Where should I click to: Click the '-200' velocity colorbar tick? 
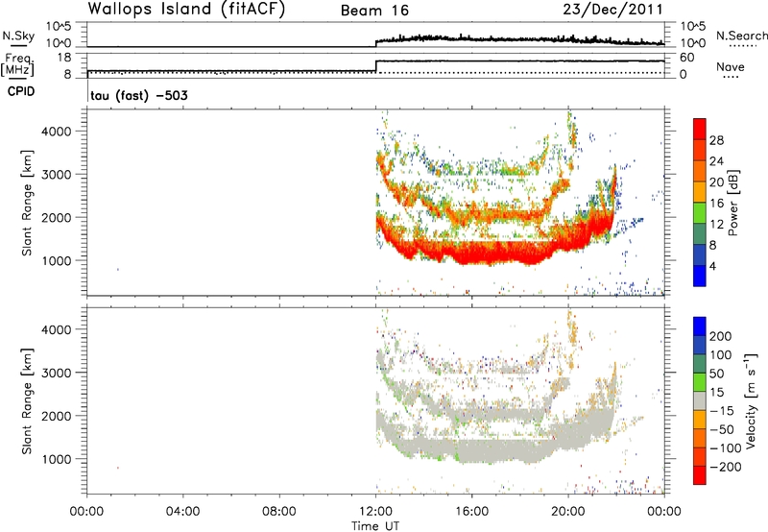[x=726, y=467]
